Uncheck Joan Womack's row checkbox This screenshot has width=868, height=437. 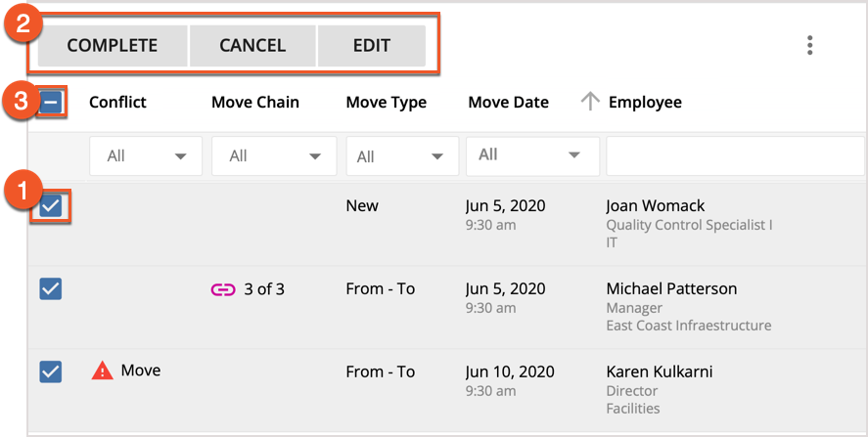point(50,206)
